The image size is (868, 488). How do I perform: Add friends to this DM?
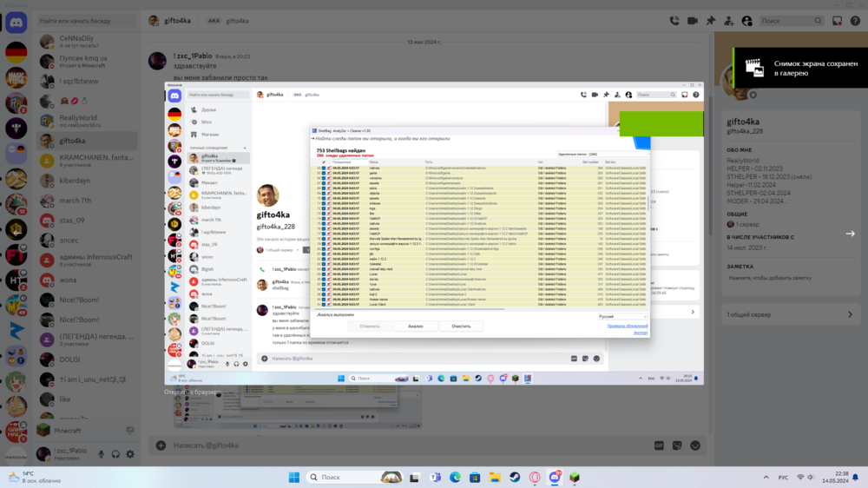click(728, 21)
